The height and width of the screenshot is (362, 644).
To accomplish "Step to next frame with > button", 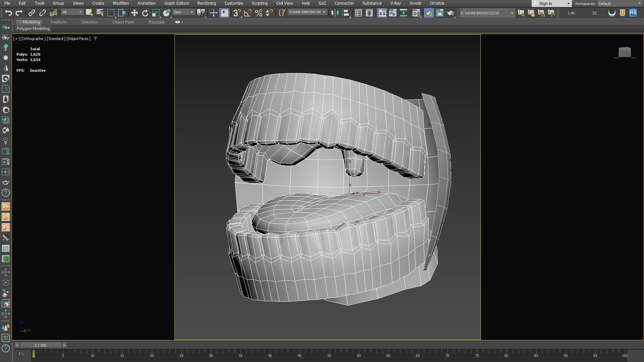I will pyautogui.click(x=64, y=345).
